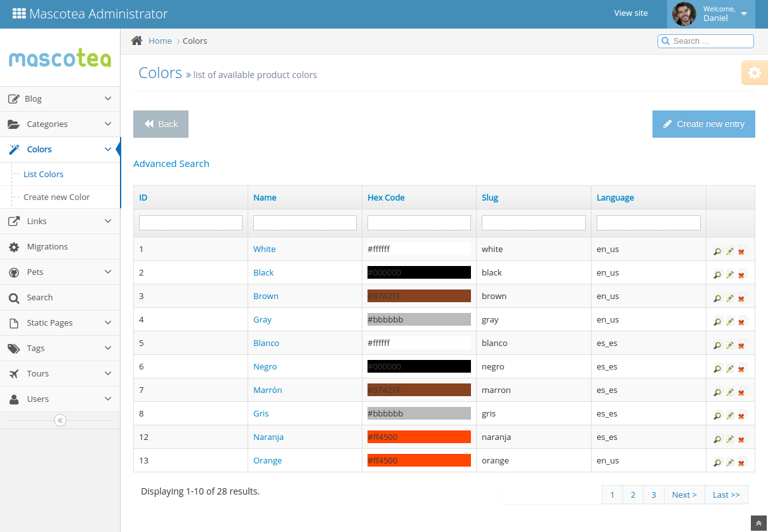Go to page 3 of the results
768x532 pixels.
click(x=654, y=495)
